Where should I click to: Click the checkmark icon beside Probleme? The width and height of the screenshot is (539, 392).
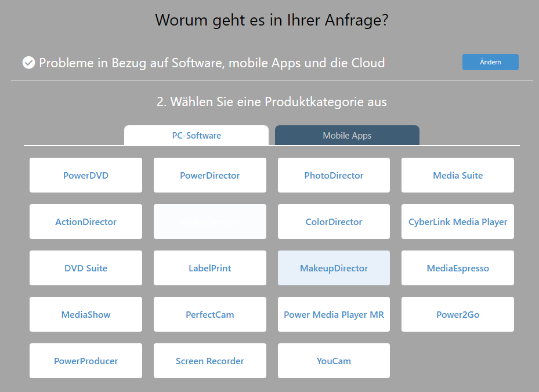coord(28,63)
